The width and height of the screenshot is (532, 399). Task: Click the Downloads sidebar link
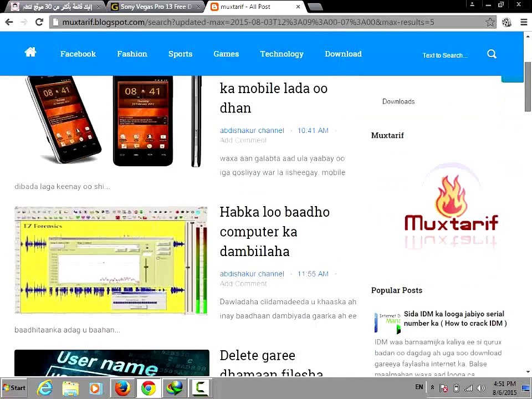(398, 101)
